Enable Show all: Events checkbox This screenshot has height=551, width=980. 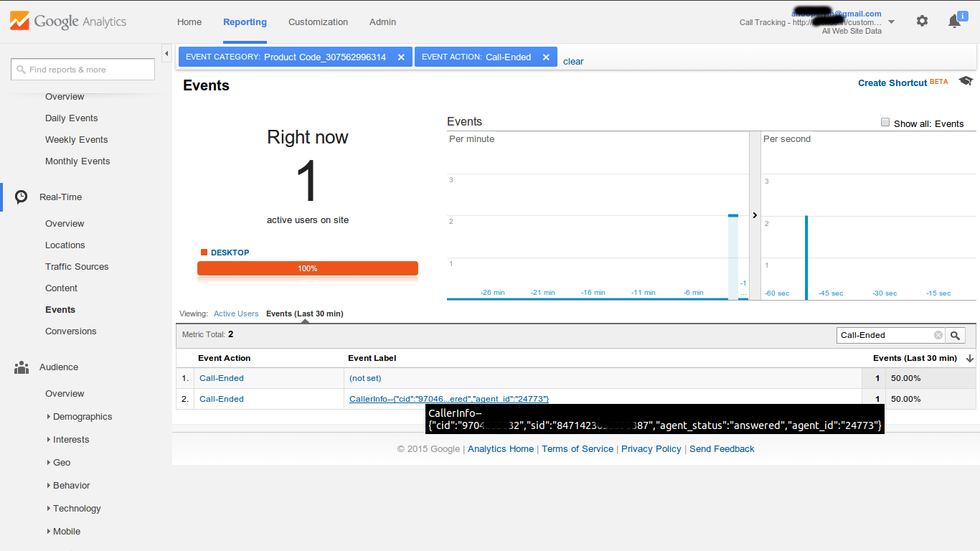click(x=885, y=123)
